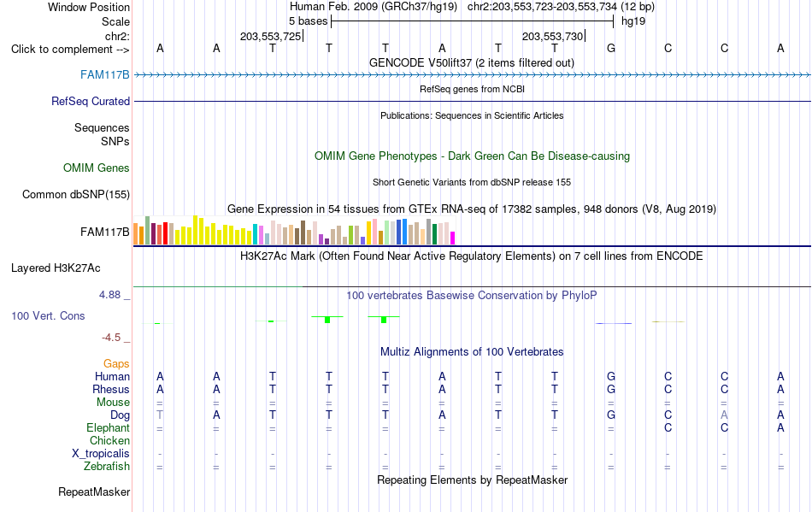Screen dimensions: 812x512
Task: Click the G base in the Dog alignment row
Action: coord(611,415)
